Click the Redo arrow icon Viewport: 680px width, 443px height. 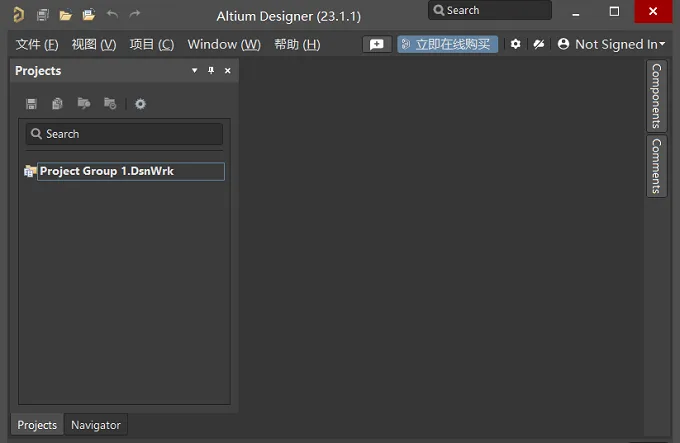[135, 14]
